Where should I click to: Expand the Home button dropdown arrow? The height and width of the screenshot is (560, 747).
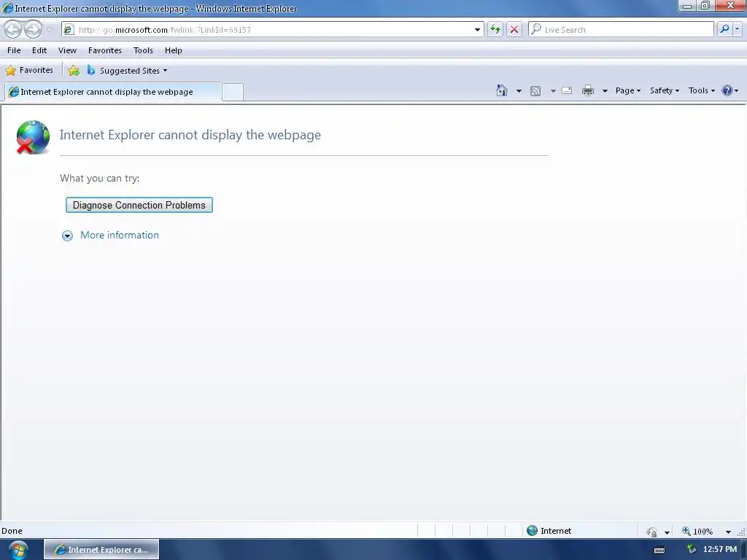(519, 91)
